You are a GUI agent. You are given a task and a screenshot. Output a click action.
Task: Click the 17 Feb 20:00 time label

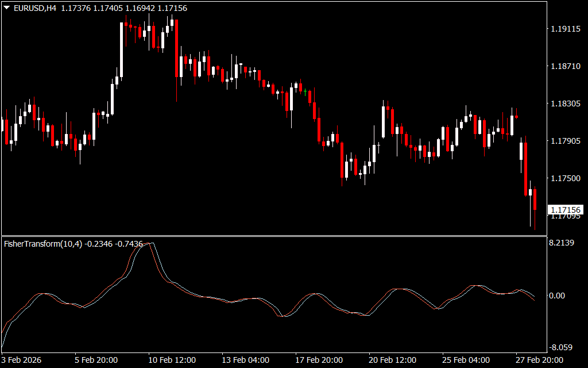tap(319, 360)
